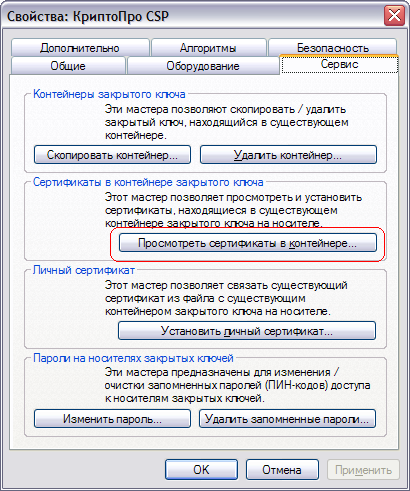The height and width of the screenshot is (491, 410).
Task: Select the Сервис tab
Action: pos(340,64)
